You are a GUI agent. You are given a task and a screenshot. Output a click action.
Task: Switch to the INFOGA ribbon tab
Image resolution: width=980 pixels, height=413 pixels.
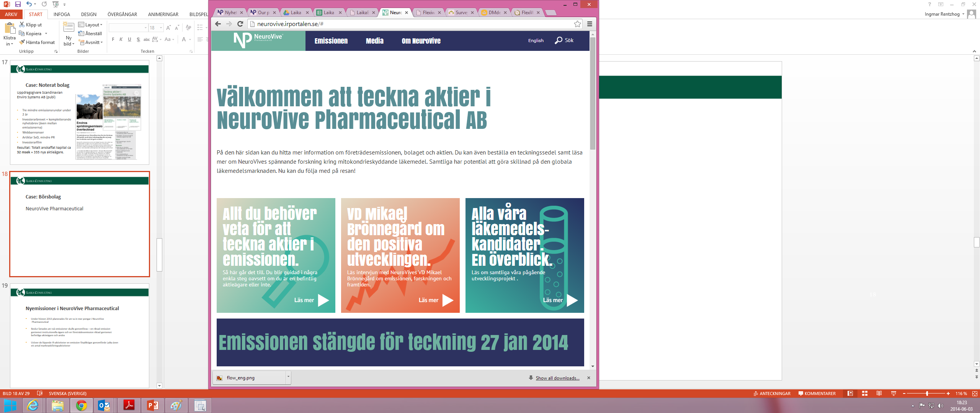(62, 15)
